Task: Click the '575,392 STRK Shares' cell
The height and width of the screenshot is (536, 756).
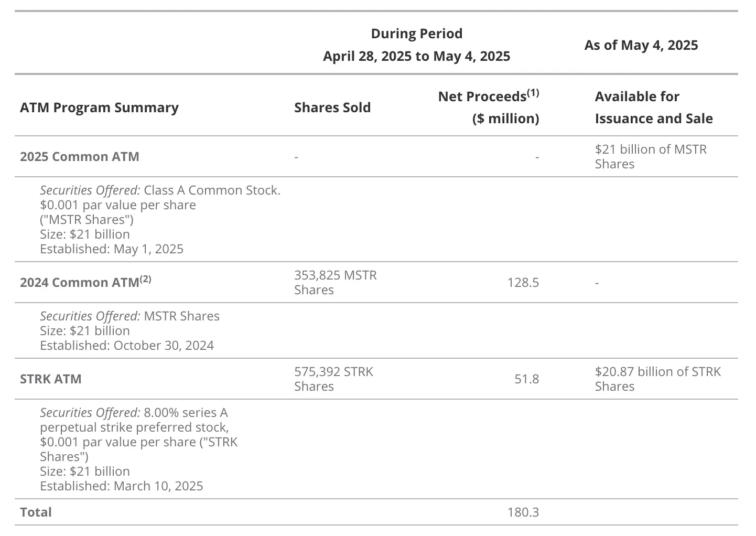Action: [333, 379]
